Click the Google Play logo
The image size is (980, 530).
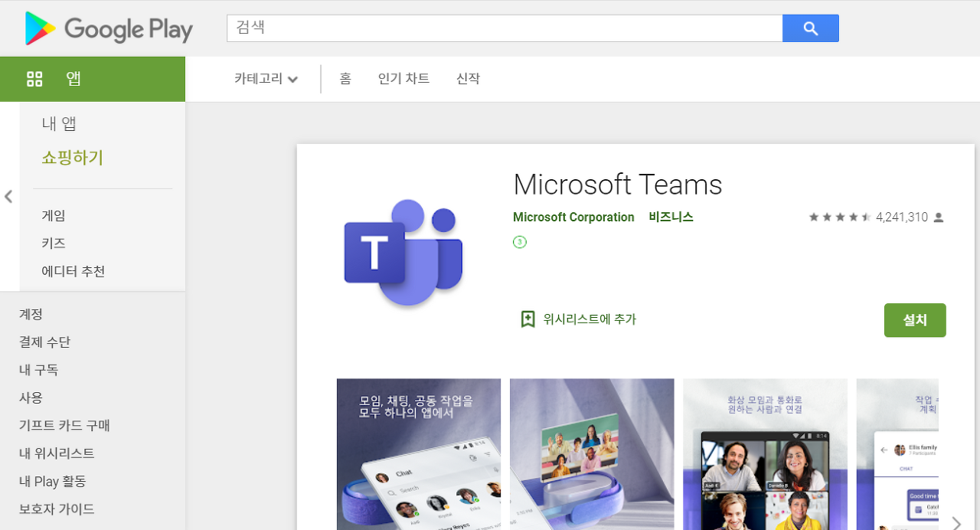(108, 28)
